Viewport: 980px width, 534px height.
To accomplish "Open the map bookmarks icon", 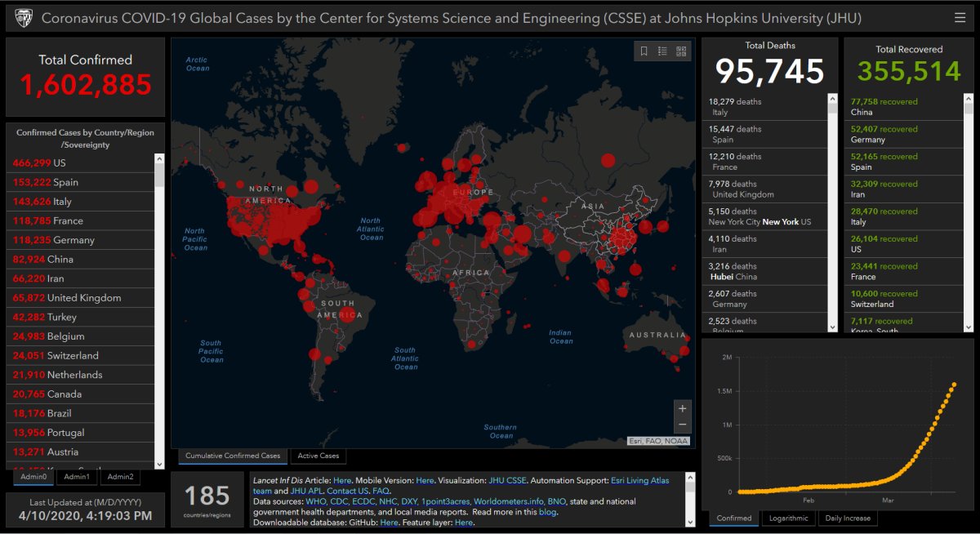I will click(x=644, y=51).
